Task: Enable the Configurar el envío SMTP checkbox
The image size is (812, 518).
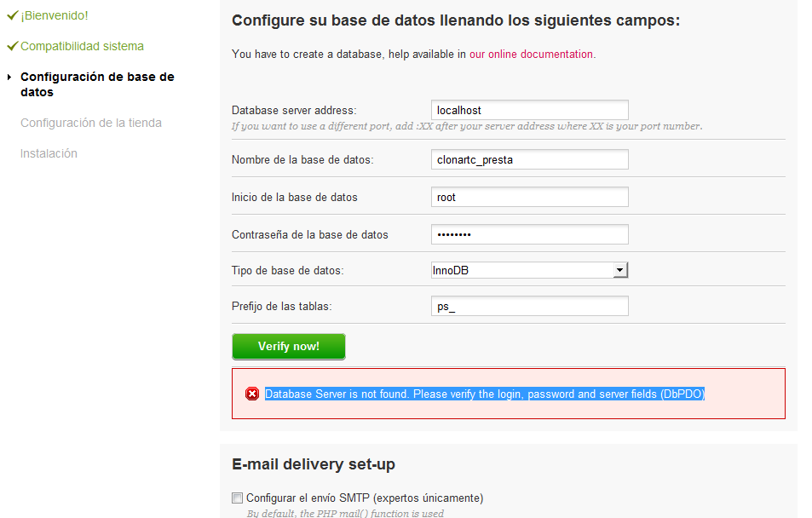Action: pyautogui.click(x=237, y=498)
